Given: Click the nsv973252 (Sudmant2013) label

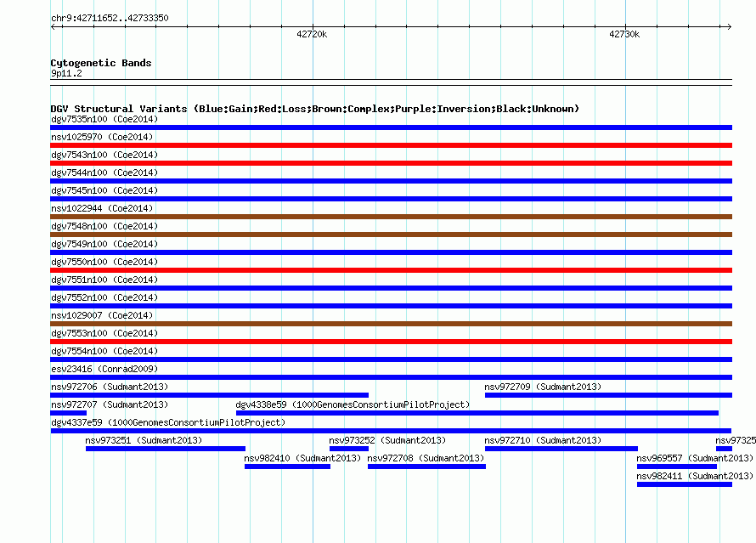Looking at the screenshot, I should coord(387,440).
